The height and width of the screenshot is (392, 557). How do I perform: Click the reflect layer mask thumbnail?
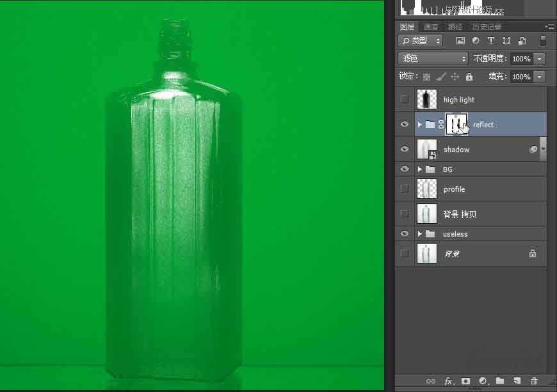pyautogui.click(x=457, y=124)
